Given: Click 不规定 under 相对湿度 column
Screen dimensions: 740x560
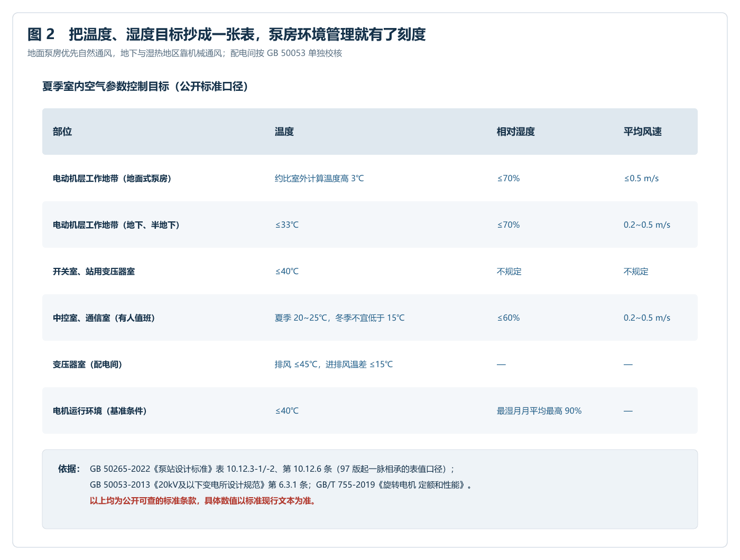Looking at the screenshot, I should [x=509, y=272].
